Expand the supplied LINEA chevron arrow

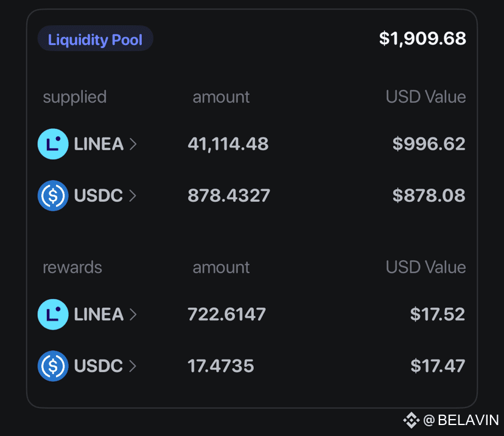click(133, 144)
